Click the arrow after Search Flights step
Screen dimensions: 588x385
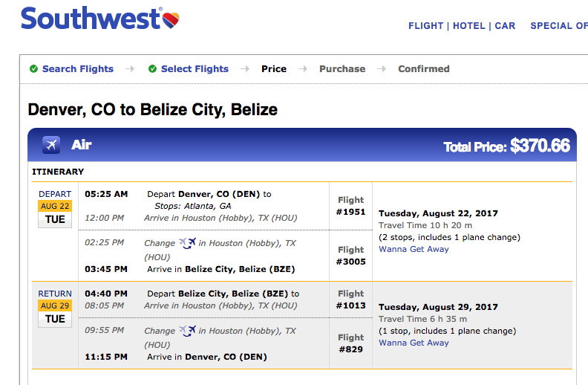(130, 69)
